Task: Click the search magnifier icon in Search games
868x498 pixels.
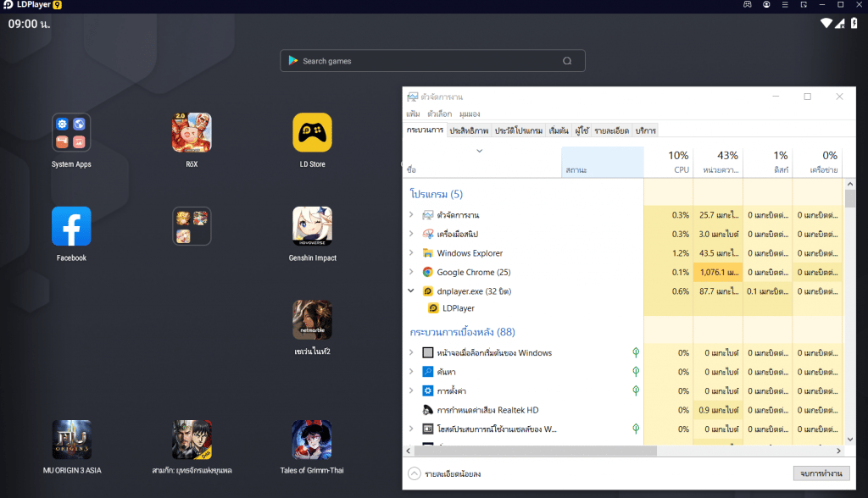Action: point(567,61)
